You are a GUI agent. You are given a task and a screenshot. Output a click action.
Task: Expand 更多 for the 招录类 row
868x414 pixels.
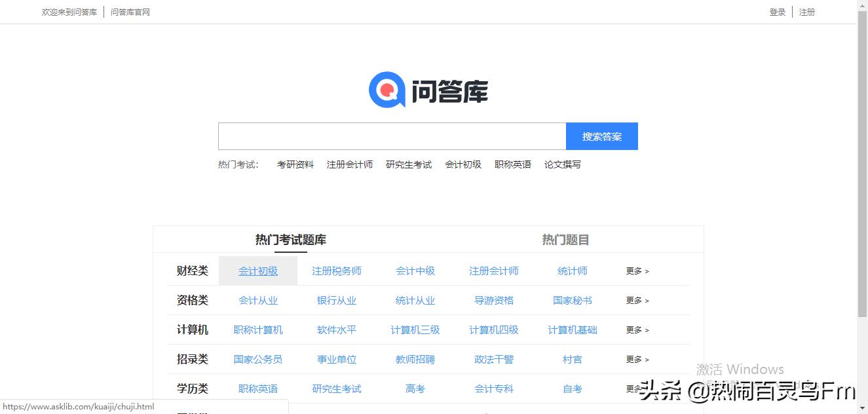click(636, 359)
